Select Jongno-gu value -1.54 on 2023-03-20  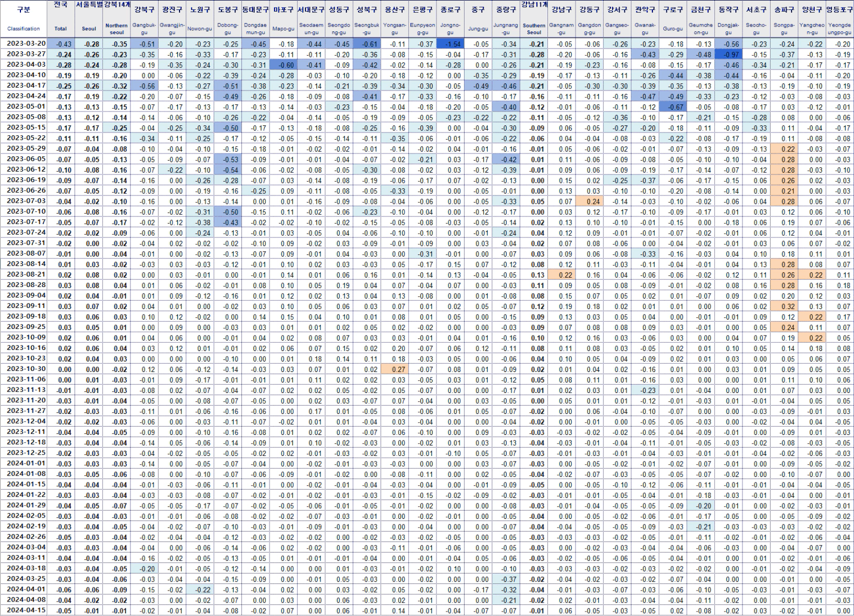(450, 44)
